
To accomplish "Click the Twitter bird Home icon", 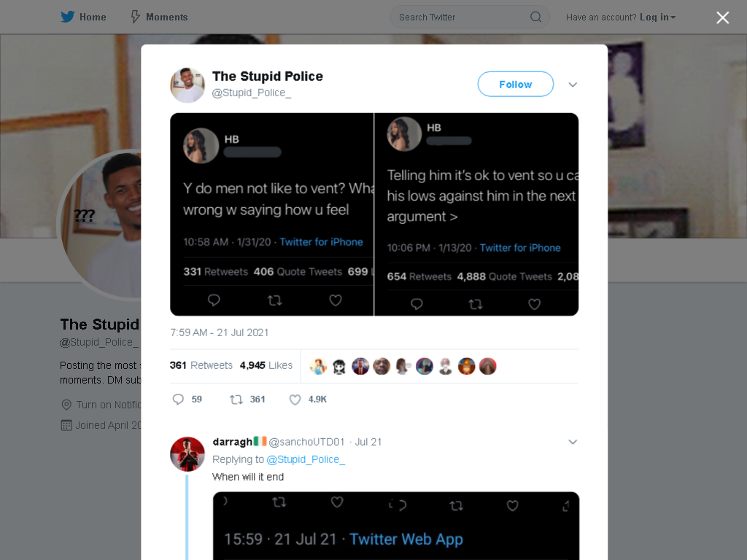I will tap(68, 17).
